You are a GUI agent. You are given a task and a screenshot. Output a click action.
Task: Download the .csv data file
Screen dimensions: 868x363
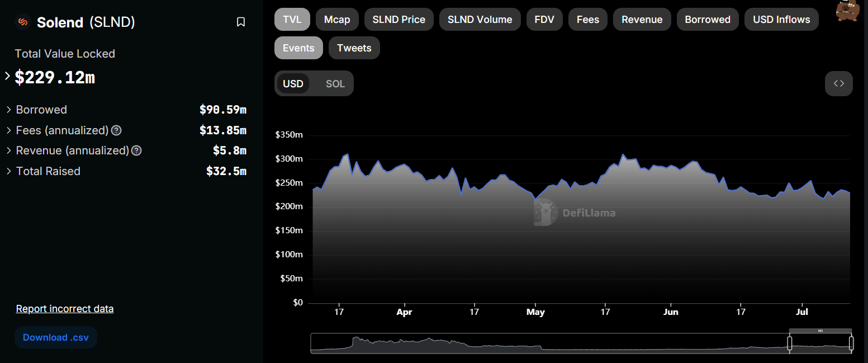point(56,337)
